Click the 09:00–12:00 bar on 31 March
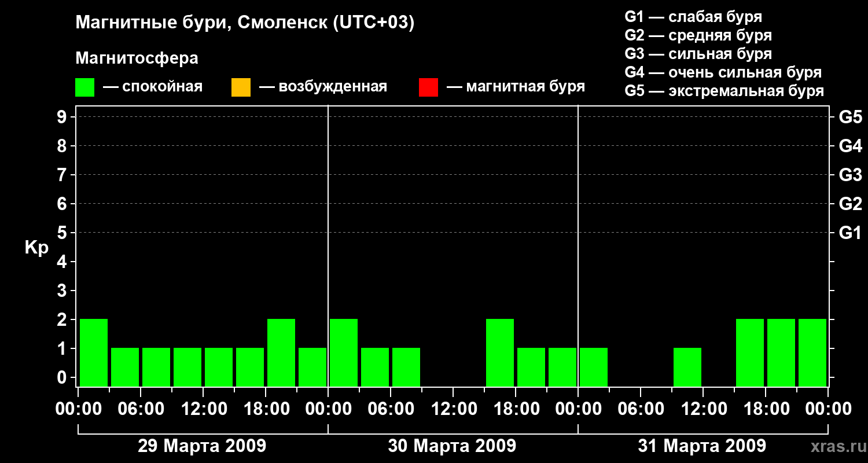Viewport: 868px width, 463px height. point(687,367)
